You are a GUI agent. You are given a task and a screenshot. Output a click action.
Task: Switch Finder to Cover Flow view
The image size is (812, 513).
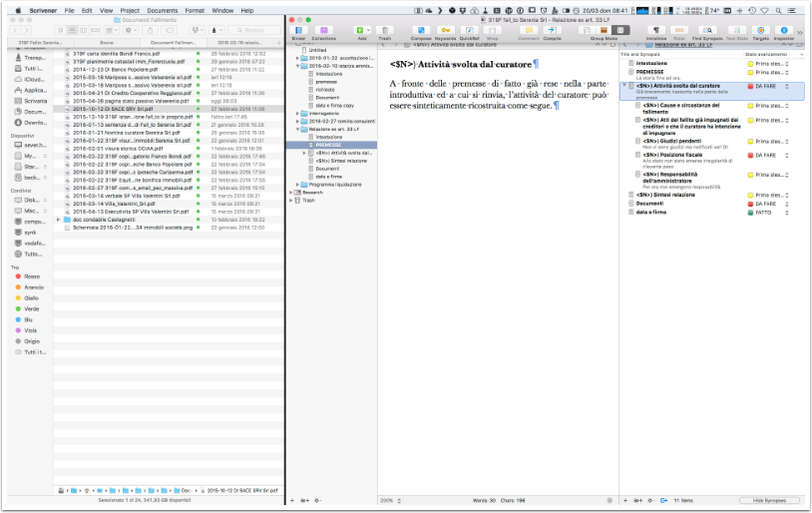coord(95,31)
